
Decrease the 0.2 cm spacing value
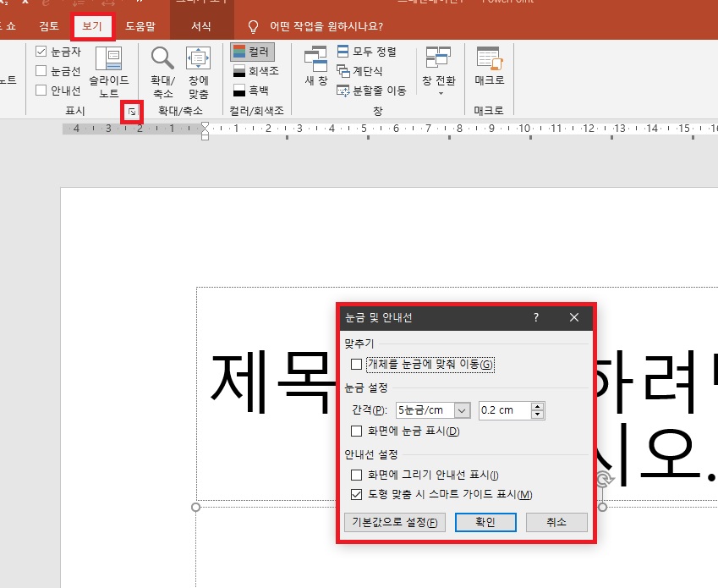point(538,415)
